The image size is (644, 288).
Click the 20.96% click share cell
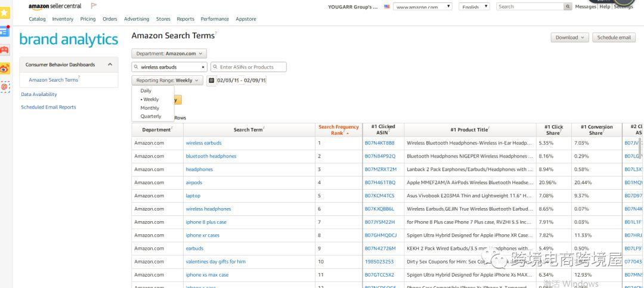553,182
